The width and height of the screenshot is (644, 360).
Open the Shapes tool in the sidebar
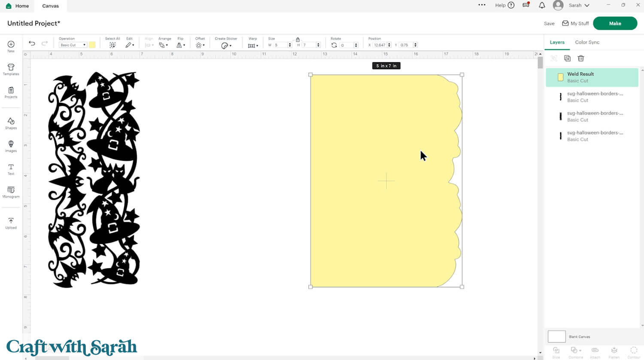coord(11,123)
